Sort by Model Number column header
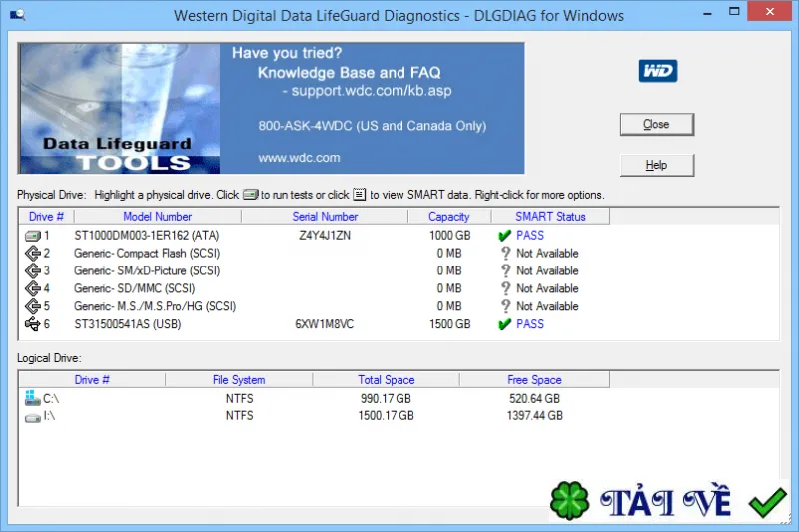Viewport: 799px width, 532px height. (x=158, y=217)
